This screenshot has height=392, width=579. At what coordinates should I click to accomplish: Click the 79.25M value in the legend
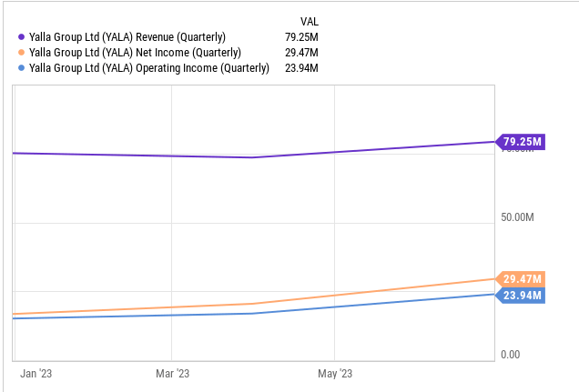click(300, 37)
